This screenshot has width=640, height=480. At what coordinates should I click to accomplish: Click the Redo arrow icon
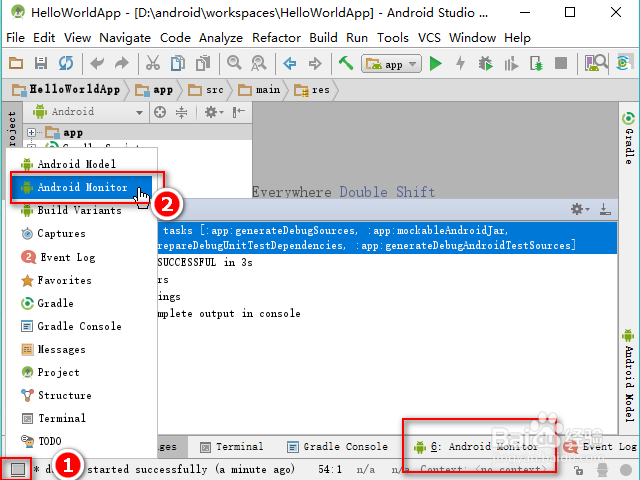tap(122, 63)
